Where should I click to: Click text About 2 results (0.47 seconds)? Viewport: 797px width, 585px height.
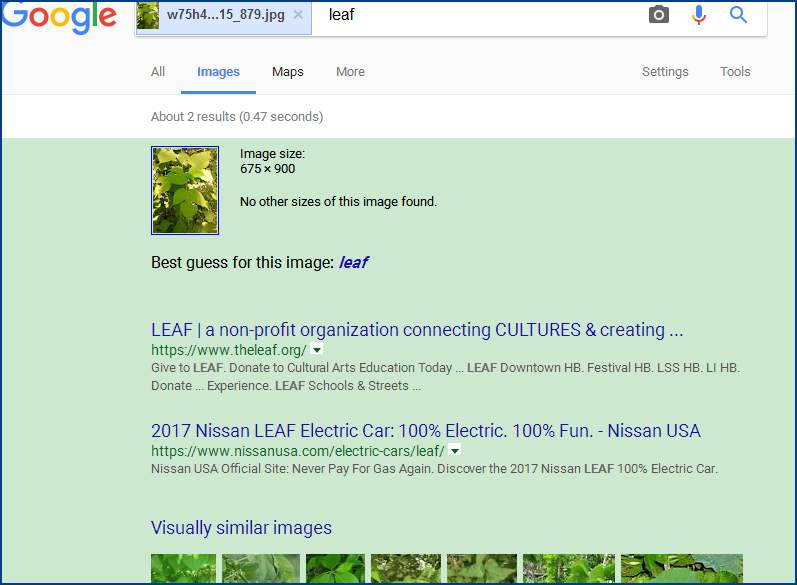pos(237,117)
